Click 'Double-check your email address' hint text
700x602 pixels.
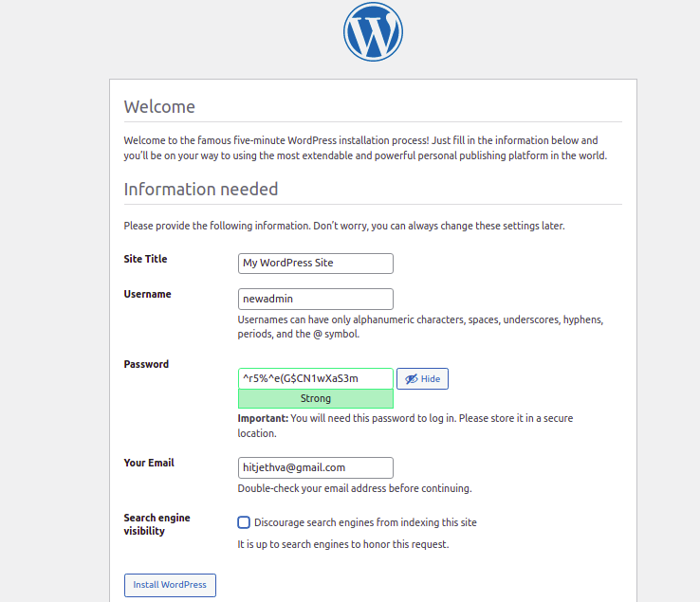point(355,488)
